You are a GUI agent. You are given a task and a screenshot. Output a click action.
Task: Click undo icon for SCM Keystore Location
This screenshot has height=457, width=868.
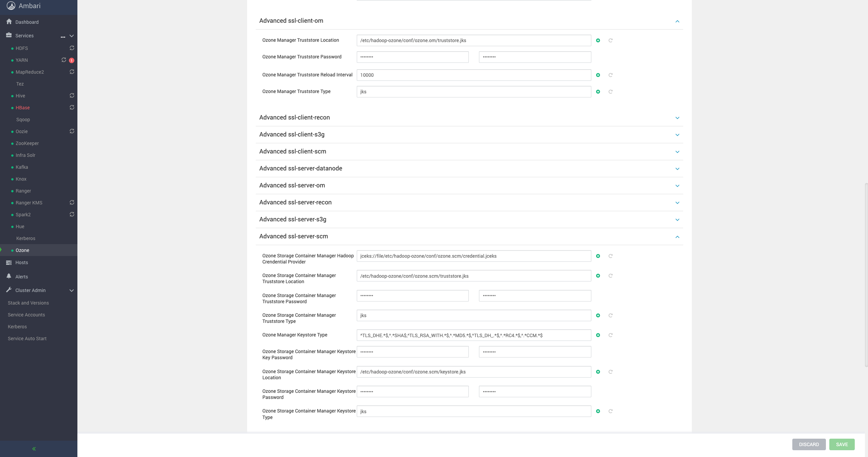(610, 372)
